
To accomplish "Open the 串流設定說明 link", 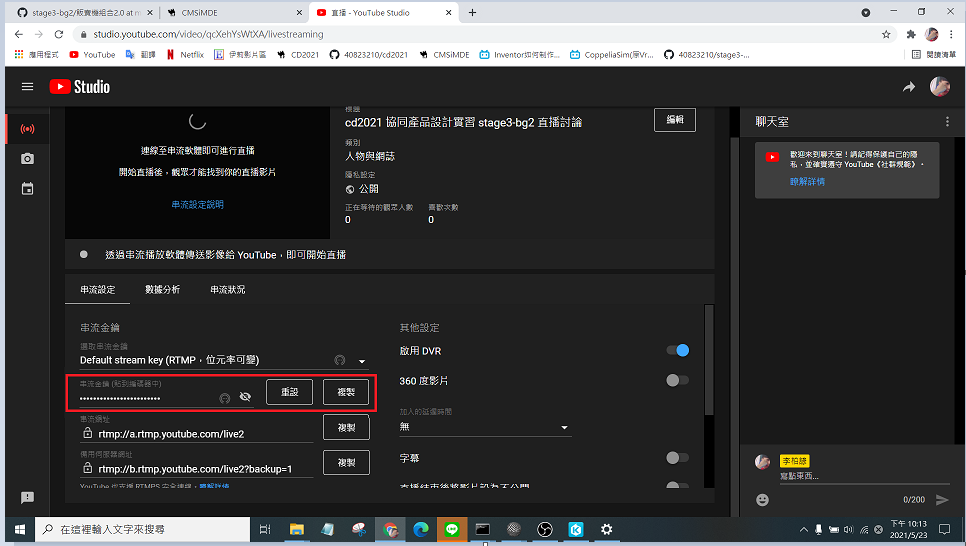I will click(197, 204).
